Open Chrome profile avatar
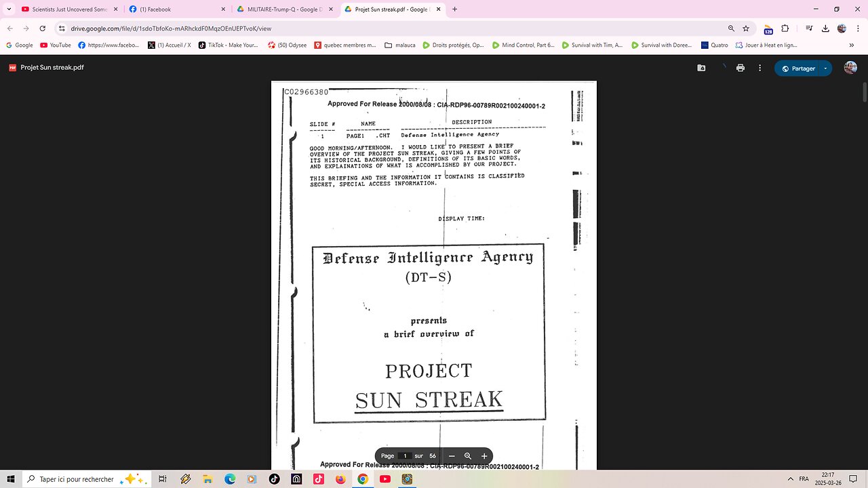Screen dimensions: 868x488 click(842, 28)
